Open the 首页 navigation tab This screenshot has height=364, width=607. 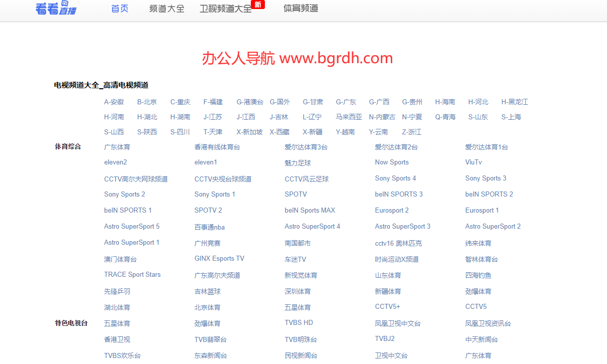pyautogui.click(x=120, y=9)
